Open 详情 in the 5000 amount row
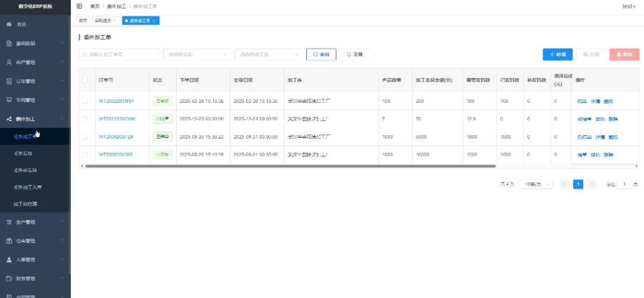644x298 pixels. [600, 137]
